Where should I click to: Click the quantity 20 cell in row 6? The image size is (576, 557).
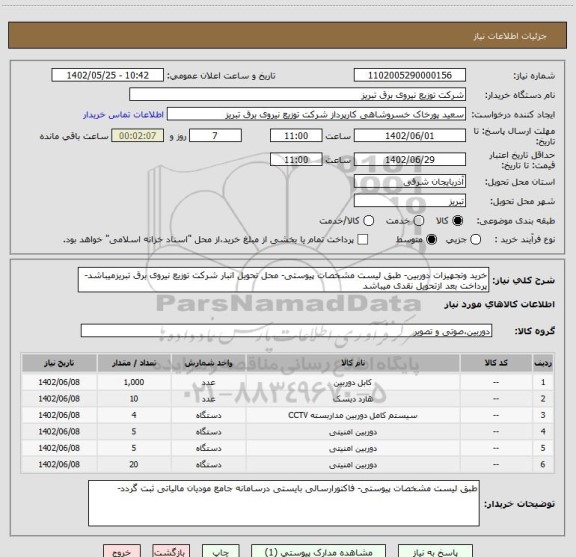[134, 465]
